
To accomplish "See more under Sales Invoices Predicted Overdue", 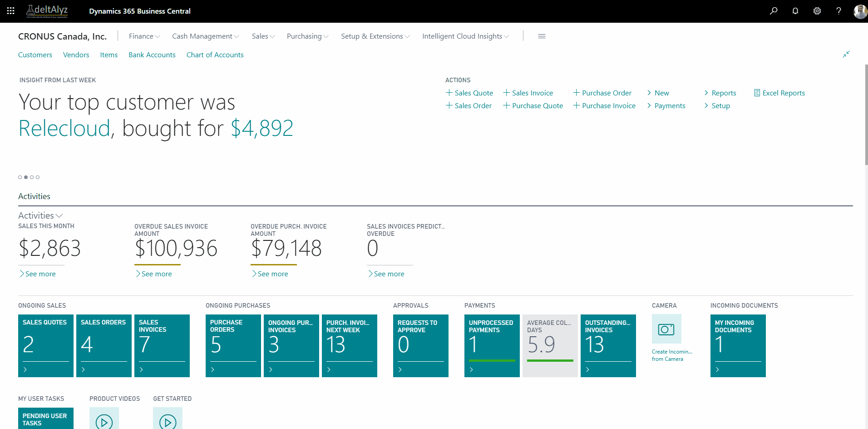I will pos(386,274).
